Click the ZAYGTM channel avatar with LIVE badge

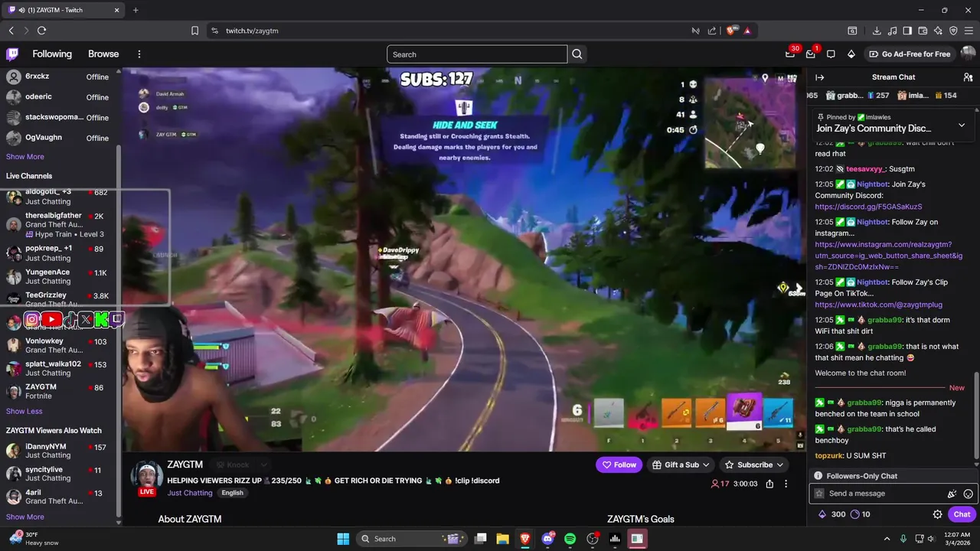[147, 478]
